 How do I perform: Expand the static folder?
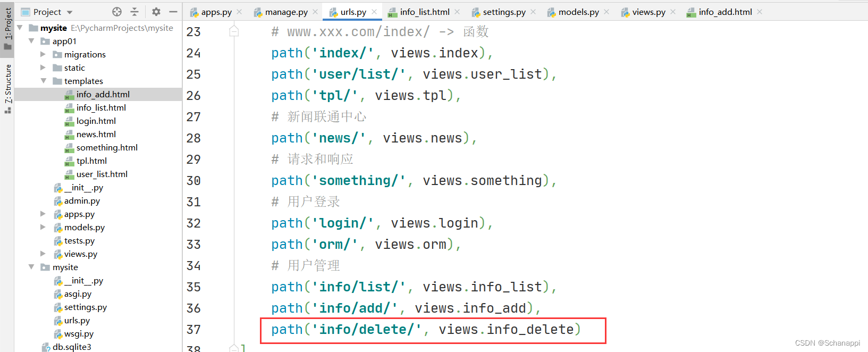click(x=43, y=68)
